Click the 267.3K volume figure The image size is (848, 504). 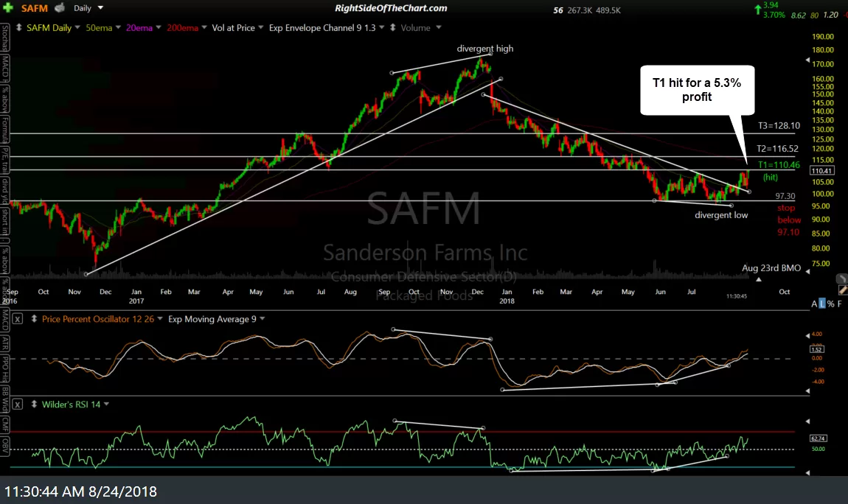click(579, 10)
